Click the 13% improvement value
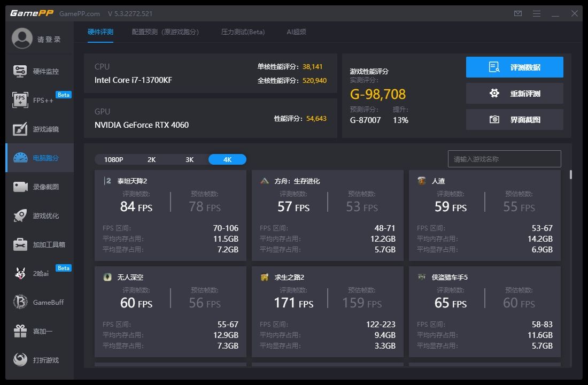This screenshot has width=588, height=385. click(x=400, y=120)
